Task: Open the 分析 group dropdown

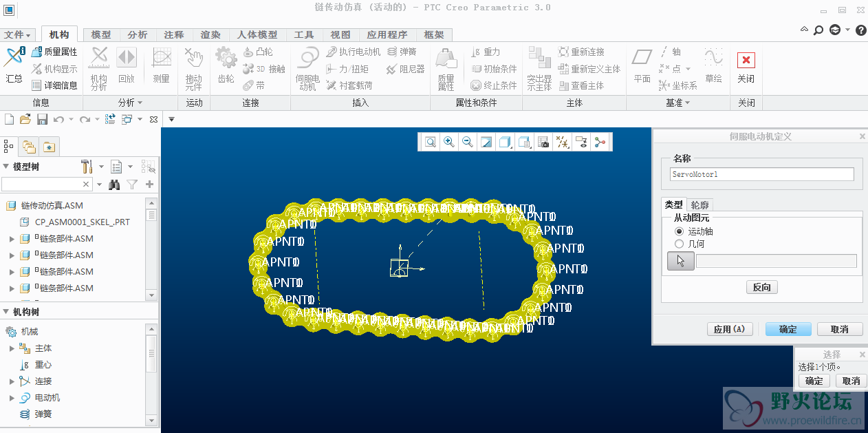Action: tap(131, 103)
